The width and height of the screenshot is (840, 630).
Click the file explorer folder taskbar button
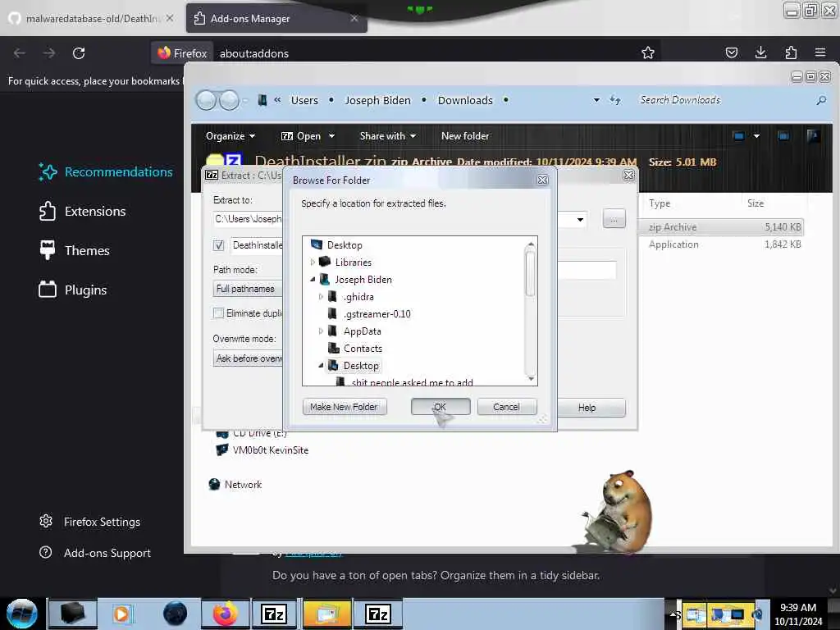(x=326, y=614)
